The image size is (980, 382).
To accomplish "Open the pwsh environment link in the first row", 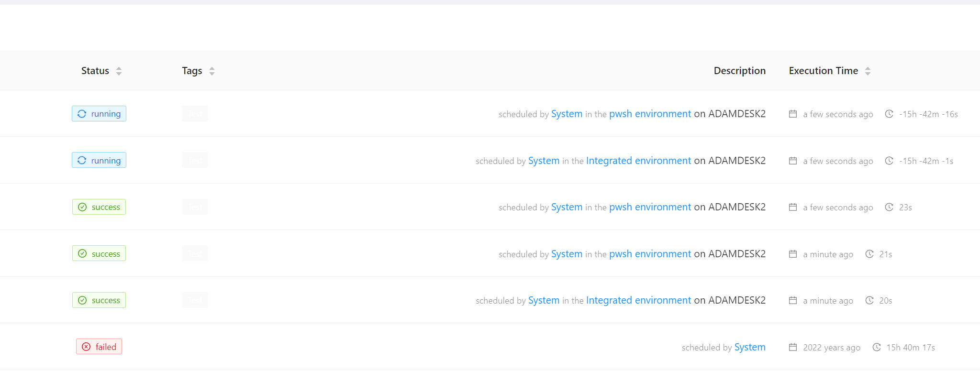I will [x=650, y=114].
